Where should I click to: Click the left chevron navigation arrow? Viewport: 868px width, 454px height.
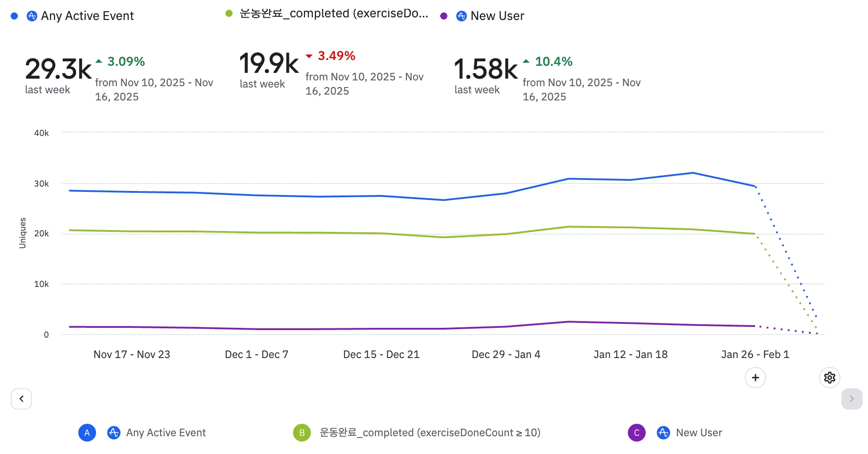[21, 399]
